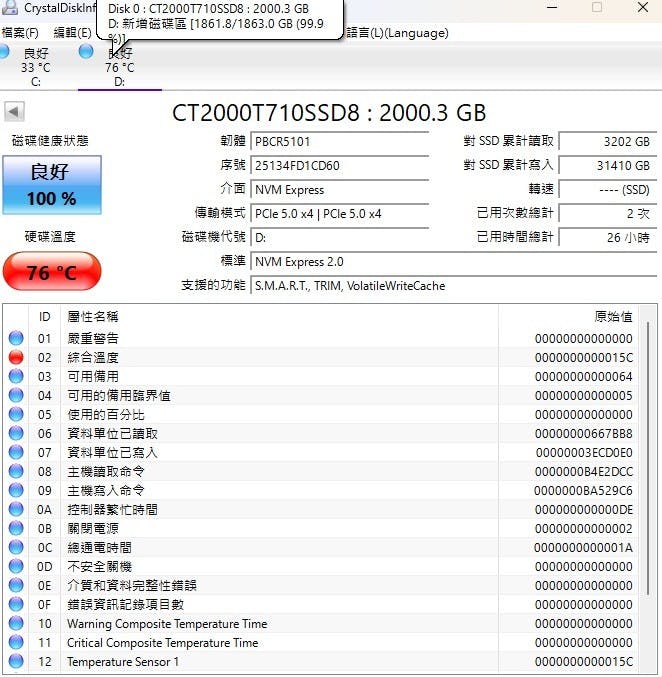Click the status dot for 使用的百分比
Image resolution: width=662 pixels, height=677 pixels.
[16, 414]
